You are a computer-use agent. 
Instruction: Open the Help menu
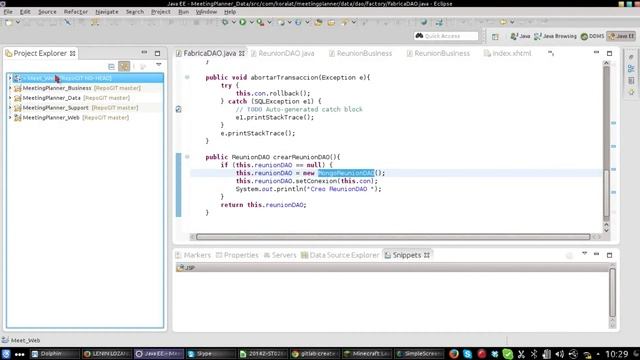(x=230, y=12)
